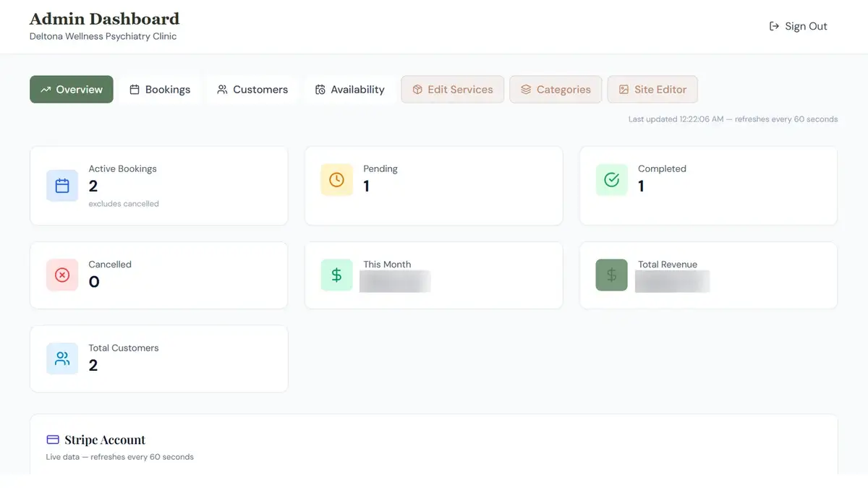The height and width of the screenshot is (488, 868).
Task: Open the Edit Services tab
Action: (x=453, y=90)
